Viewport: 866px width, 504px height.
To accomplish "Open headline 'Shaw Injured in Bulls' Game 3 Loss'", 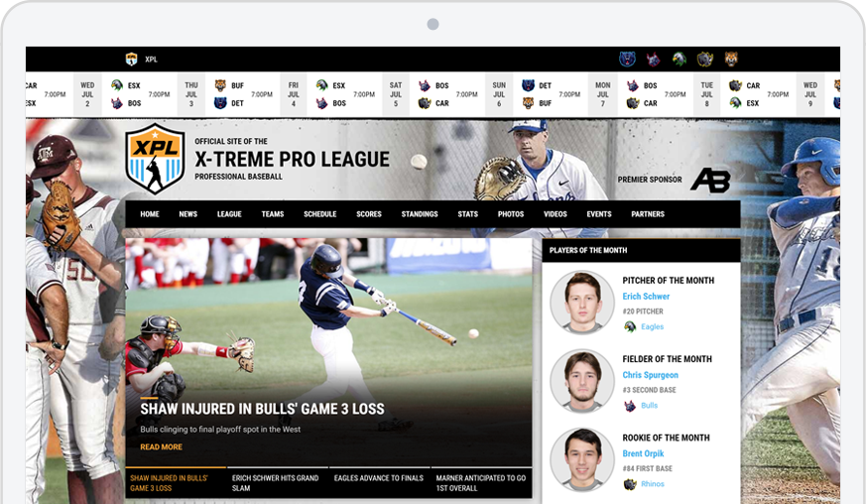I will click(262, 409).
